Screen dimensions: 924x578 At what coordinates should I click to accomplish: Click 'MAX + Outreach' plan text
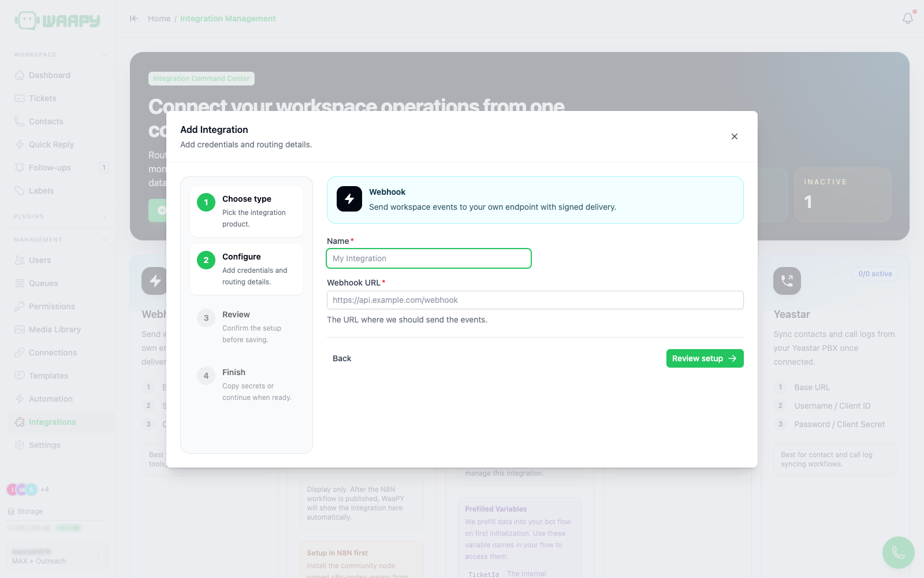39,561
